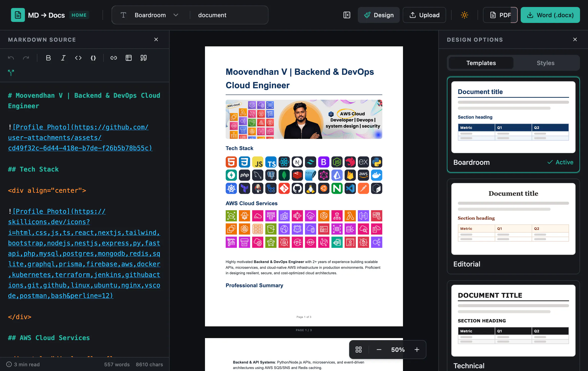Screen dimensions: 588x371
Task: Click the '8610 chars' status text
Action: (x=149, y=364)
